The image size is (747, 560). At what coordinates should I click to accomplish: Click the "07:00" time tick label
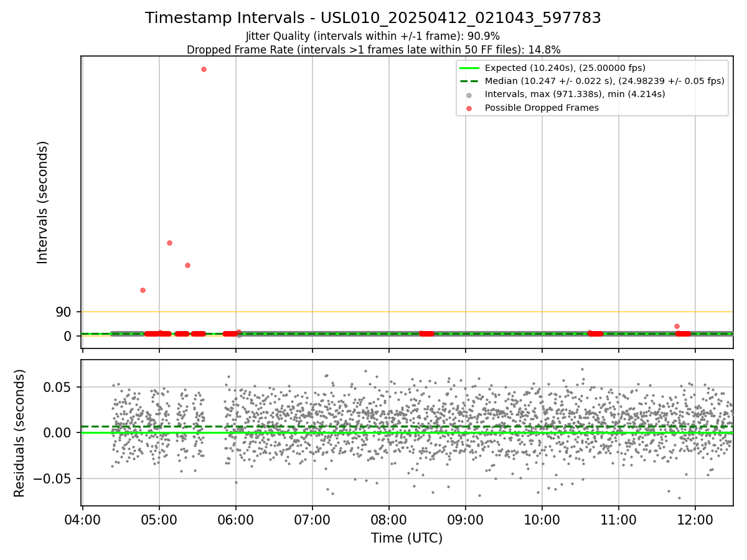[312, 521]
